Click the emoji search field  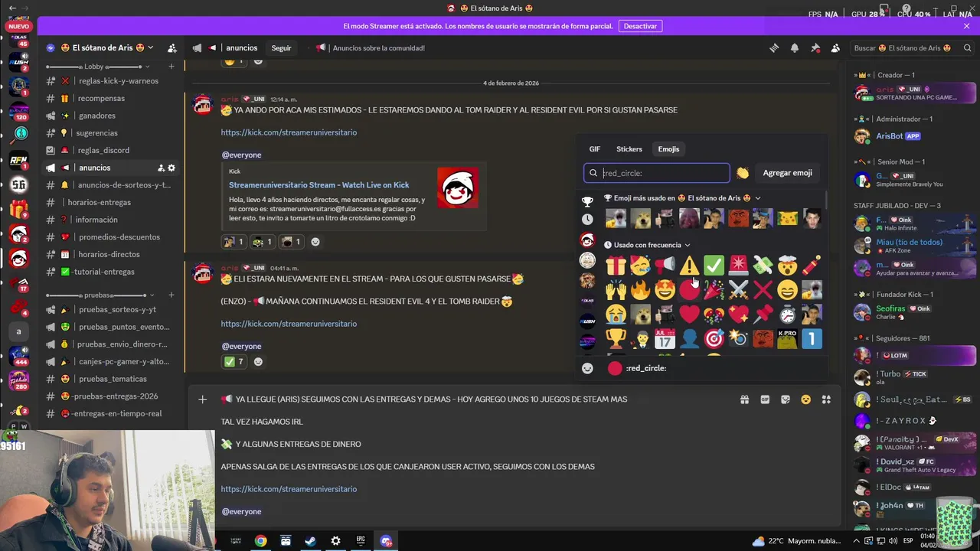pos(657,173)
